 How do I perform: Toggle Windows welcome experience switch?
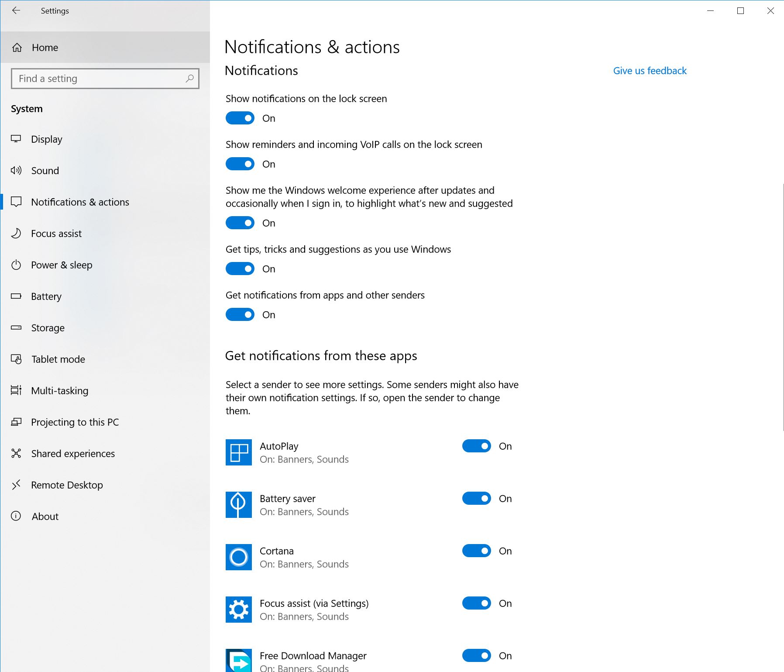pos(240,223)
